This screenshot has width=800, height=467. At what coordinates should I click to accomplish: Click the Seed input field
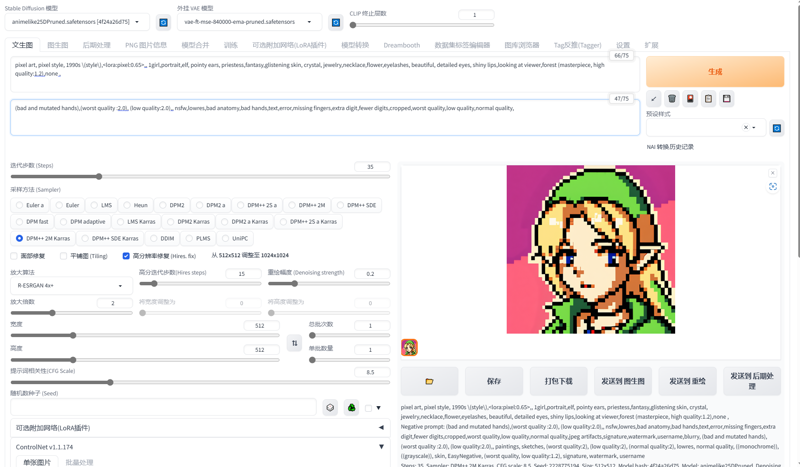[x=163, y=407]
